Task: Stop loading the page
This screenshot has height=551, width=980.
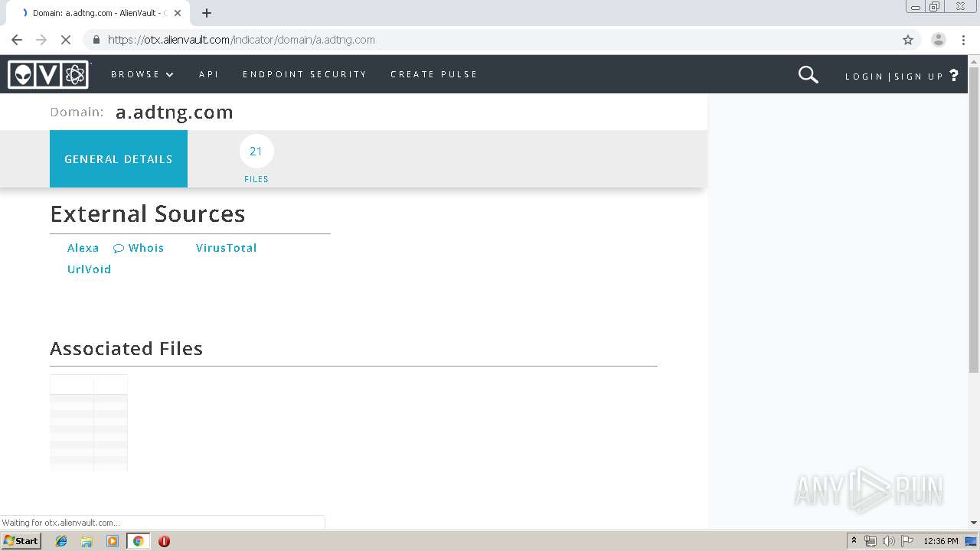Action: coord(66,40)
